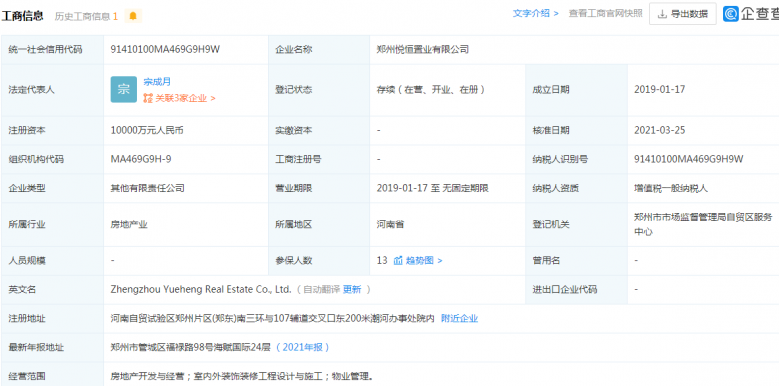The width and height of the screenshot is (779, 386).
Task: Select insured count 13
Action: coord(382,260)
